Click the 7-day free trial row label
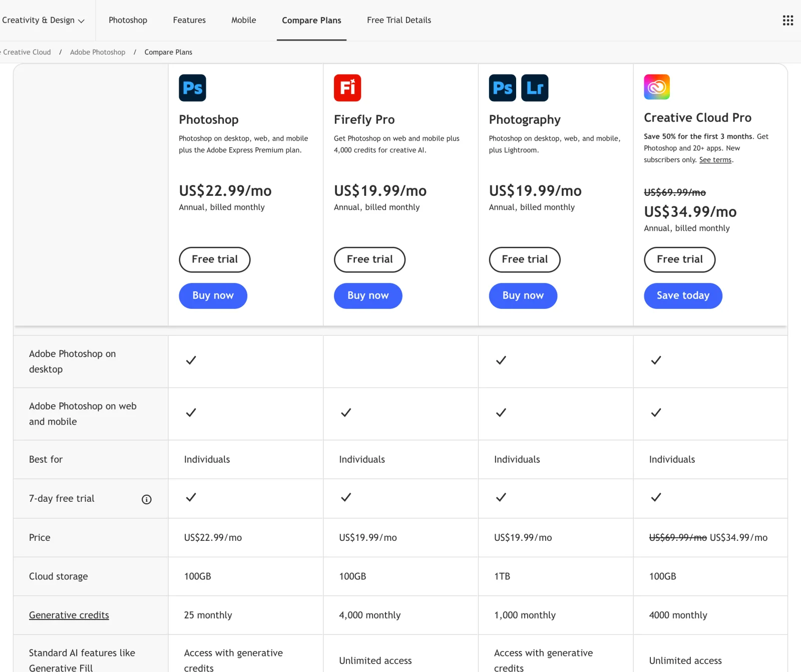The height and width of the screenshot is (672, 801). click(x=62, y=498)
